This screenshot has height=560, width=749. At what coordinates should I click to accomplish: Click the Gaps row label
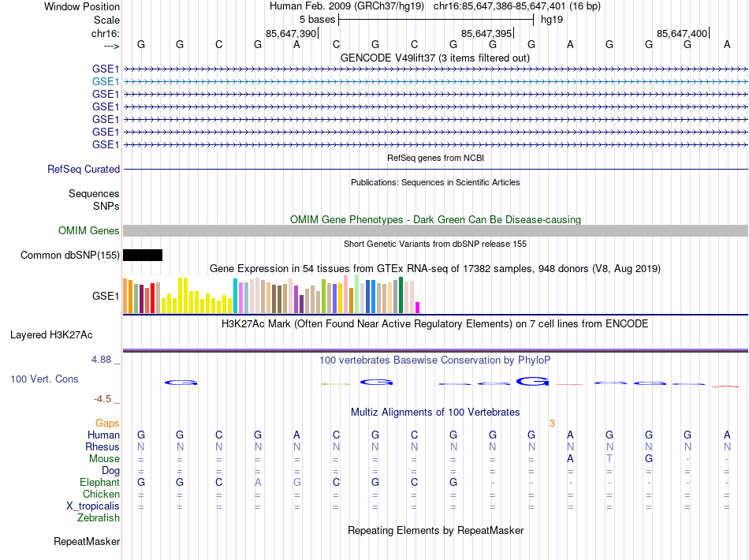107,424
